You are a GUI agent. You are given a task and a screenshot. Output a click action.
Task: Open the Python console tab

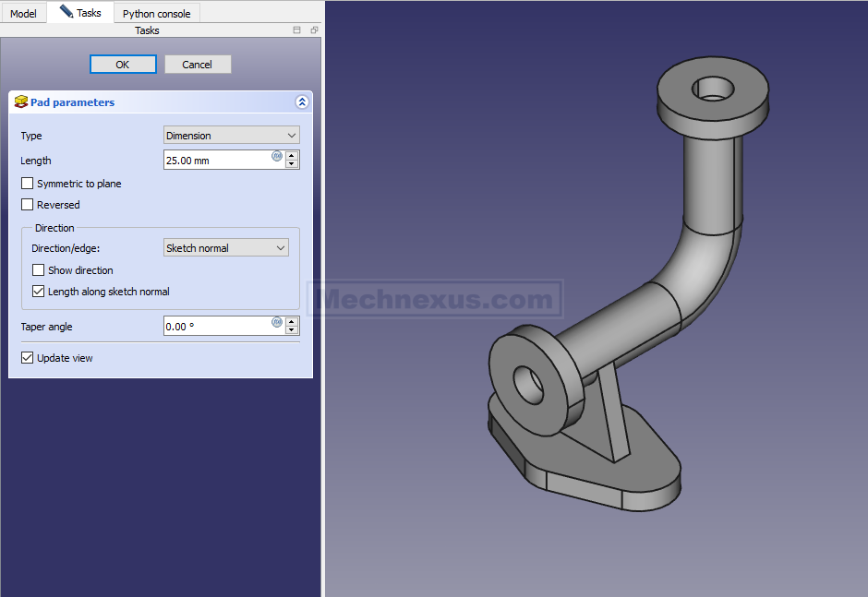point(157,13)
